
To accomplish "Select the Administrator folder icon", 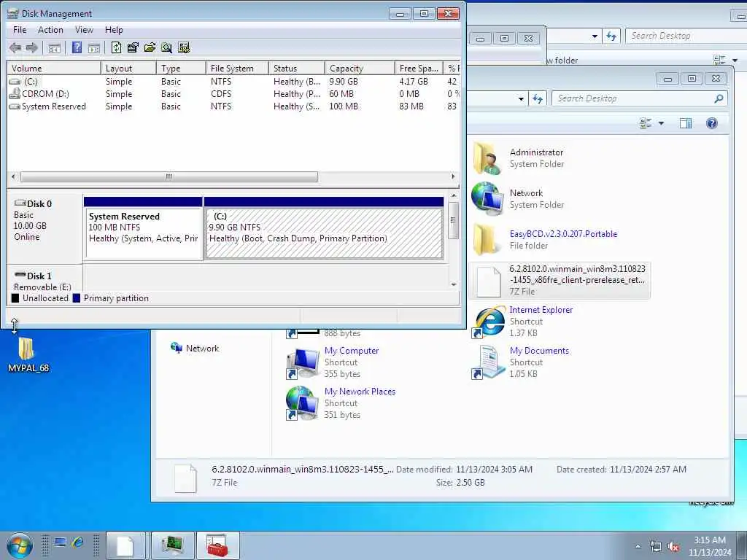I will pos(487,157).
